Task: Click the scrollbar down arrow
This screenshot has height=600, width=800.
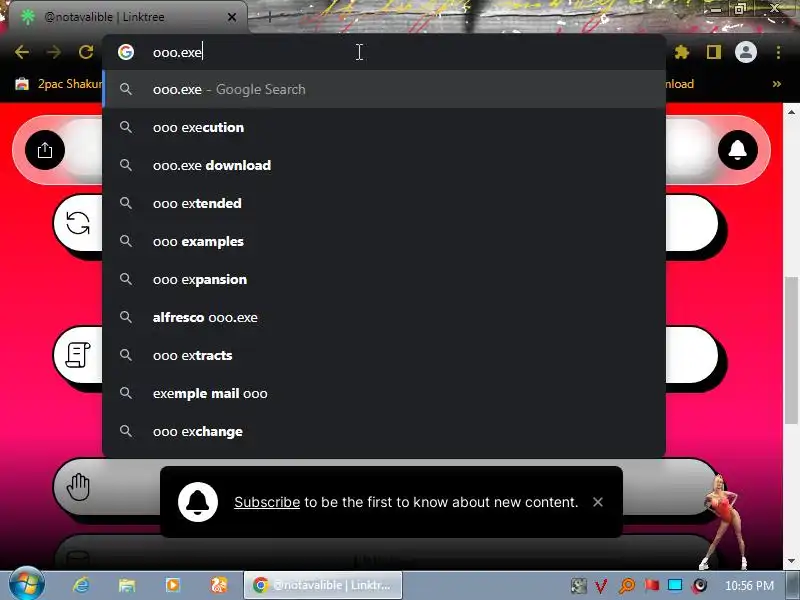Action: (x=791, y=561)
